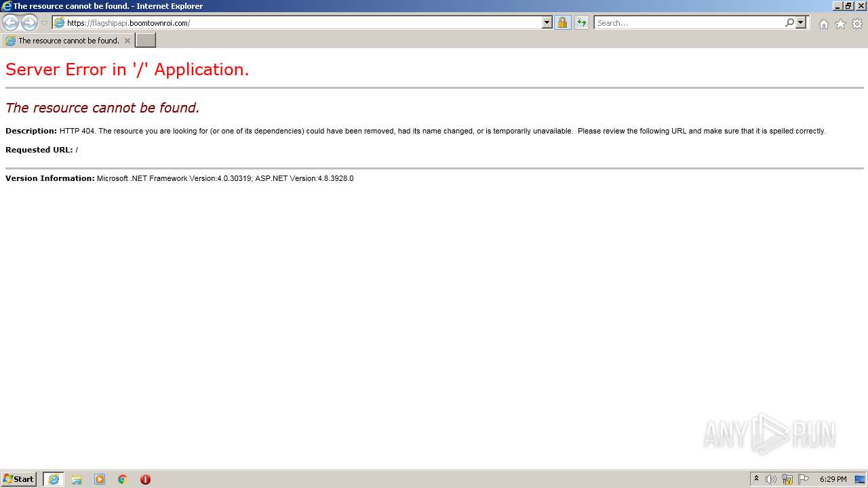Expand the search provider dropdown arrow

pos(801,23)
